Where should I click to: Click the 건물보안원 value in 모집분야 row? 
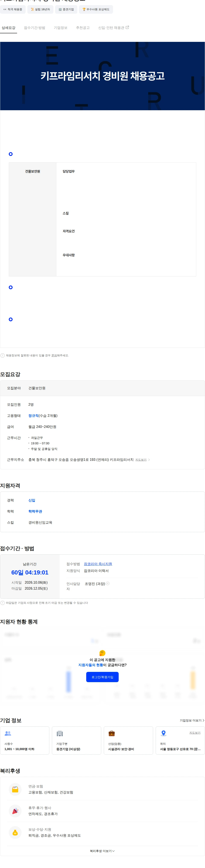tap(37, 388)
